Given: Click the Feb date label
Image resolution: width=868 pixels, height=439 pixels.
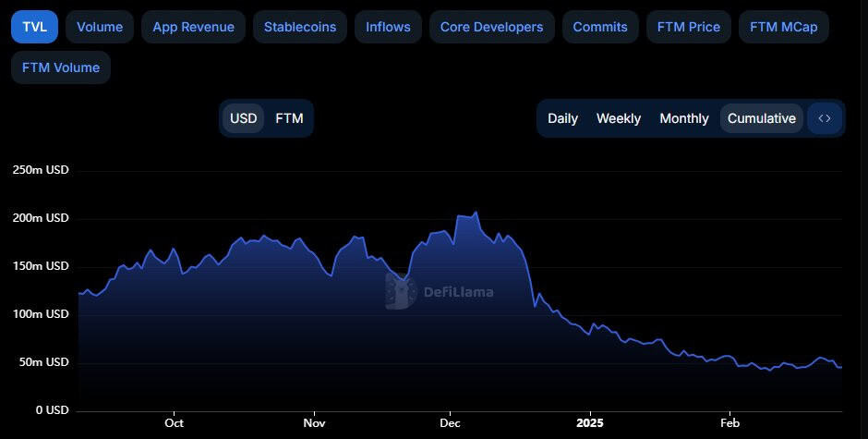Looking at the screenshot, I should (729, 423).
